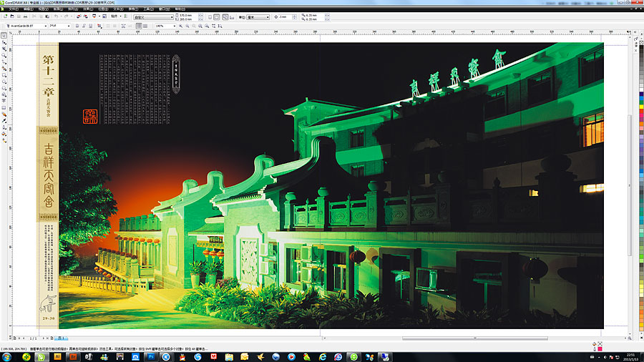Set page to landscape orientation
The width and height of the screenshot is (644, 362).
[216, 17]
